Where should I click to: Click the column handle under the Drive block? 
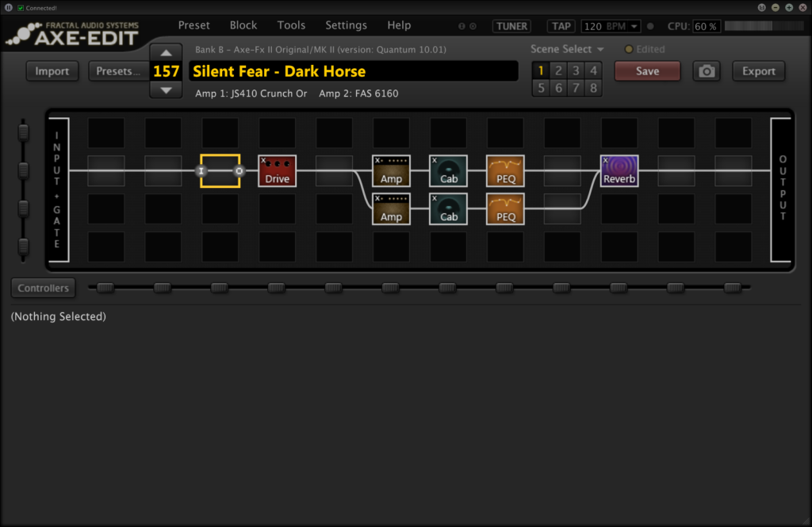tap(277, 288)
